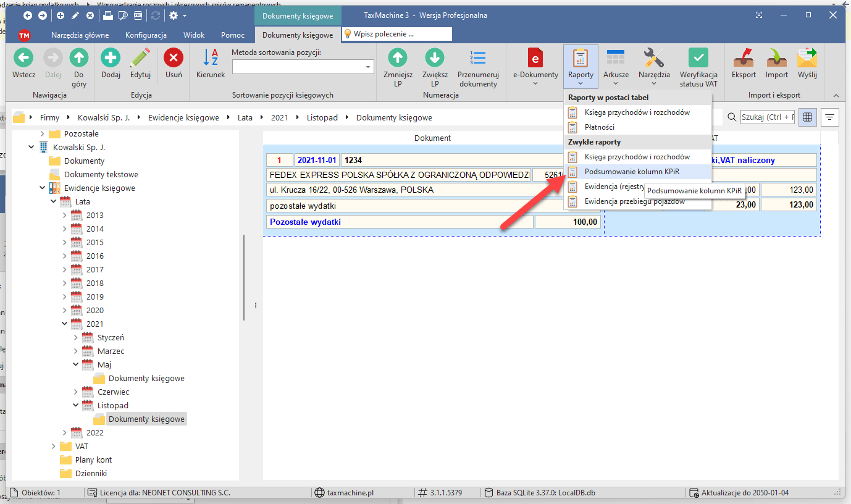
Task: Toggle the grid view button near search
Action: [x=807, y=117]
